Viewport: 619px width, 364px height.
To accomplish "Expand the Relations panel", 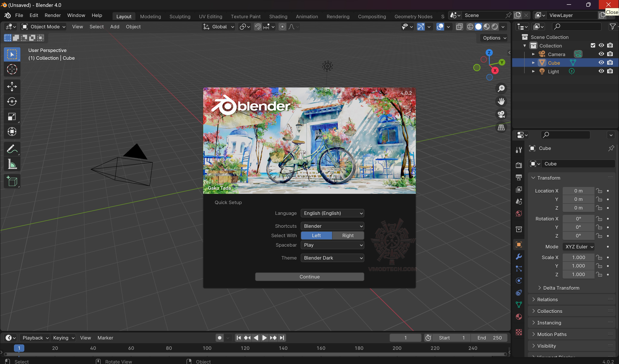I will pyautogui.click(x=547, y=299).
